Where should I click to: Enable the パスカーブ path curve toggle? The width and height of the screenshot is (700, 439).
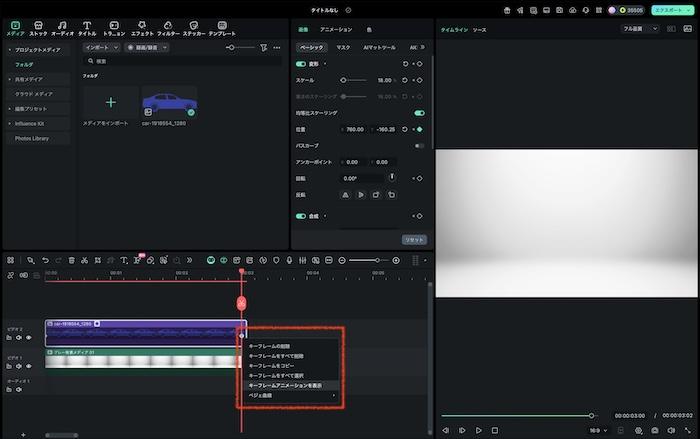pos(419,145)
